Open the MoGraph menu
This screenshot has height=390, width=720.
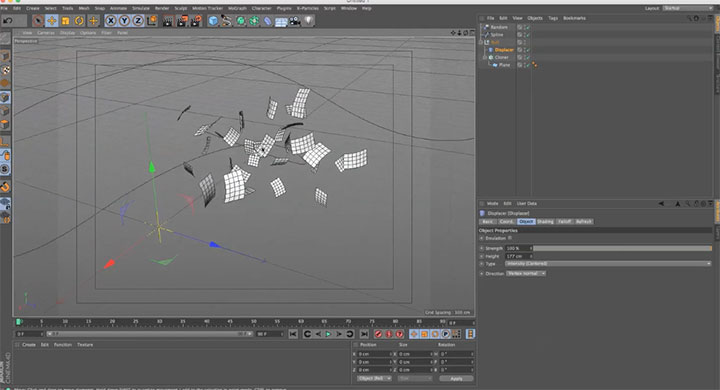237,8
